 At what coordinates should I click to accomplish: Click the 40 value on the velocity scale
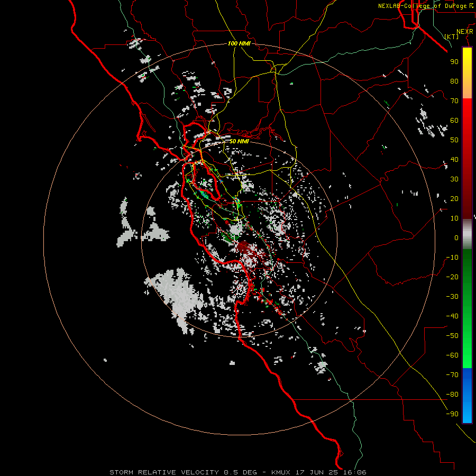click(x=454, y=159)
